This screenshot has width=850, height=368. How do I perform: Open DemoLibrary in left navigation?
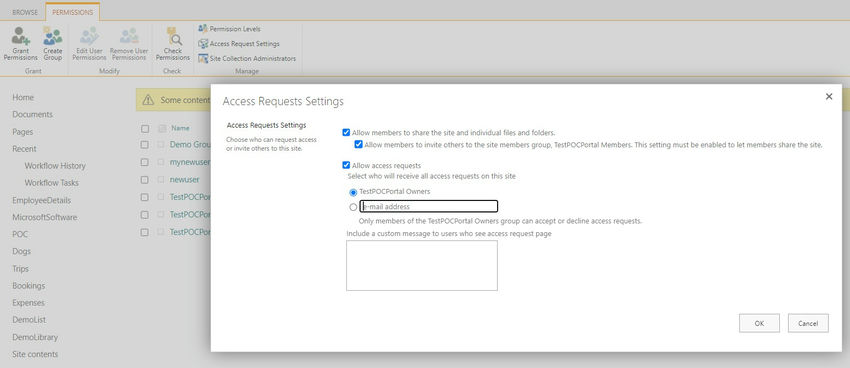(x=35, y=337)
